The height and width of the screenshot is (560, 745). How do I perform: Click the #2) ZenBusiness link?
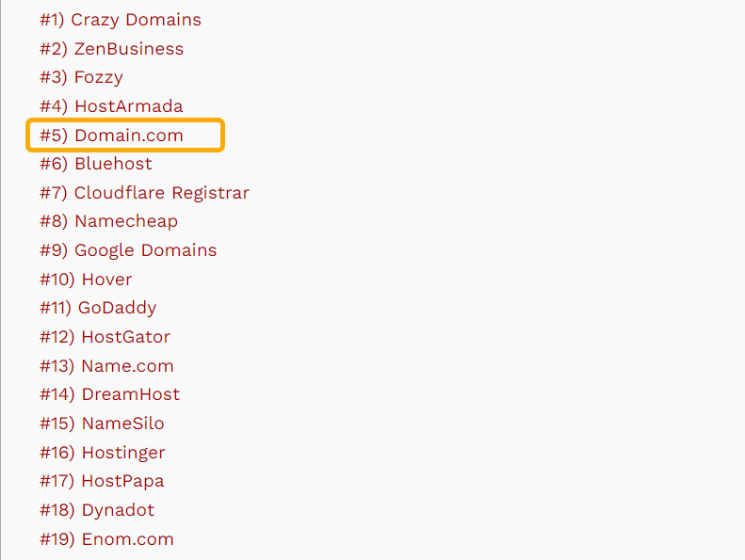click(112, 49)
